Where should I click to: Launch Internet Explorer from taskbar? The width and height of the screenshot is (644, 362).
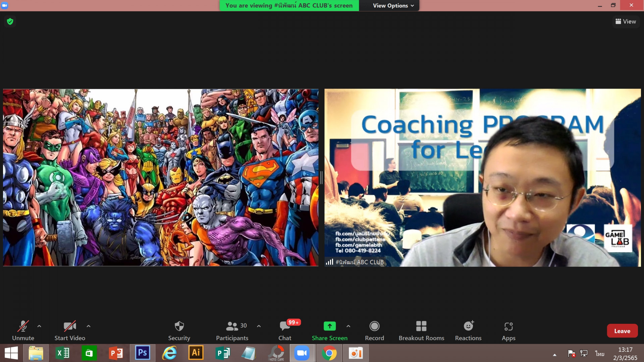click(x=169, y=353)
